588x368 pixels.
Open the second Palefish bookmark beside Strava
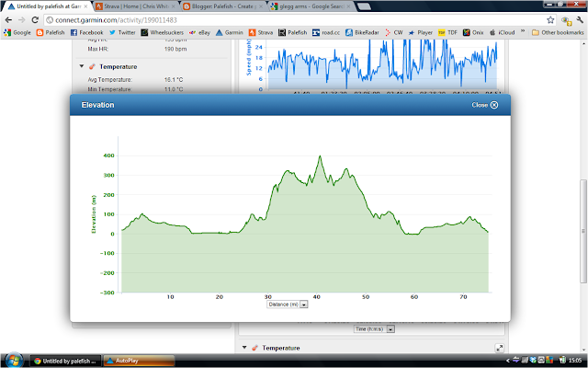coord(292,33)
